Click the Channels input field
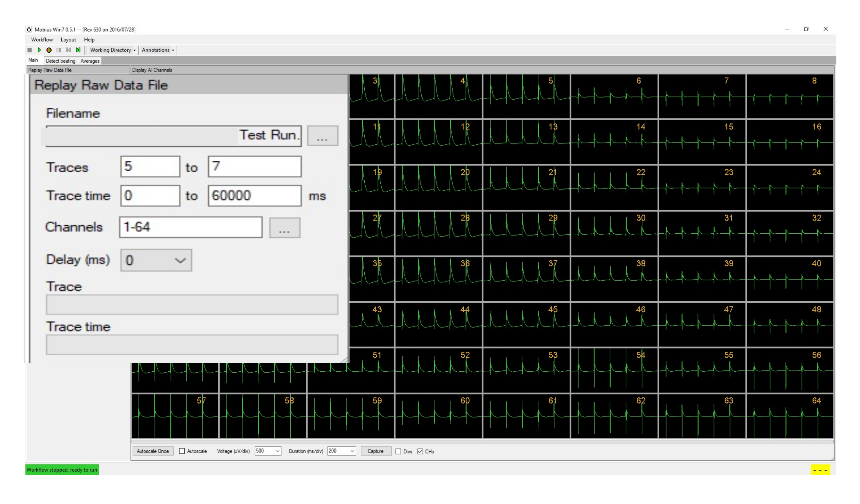 190,227
